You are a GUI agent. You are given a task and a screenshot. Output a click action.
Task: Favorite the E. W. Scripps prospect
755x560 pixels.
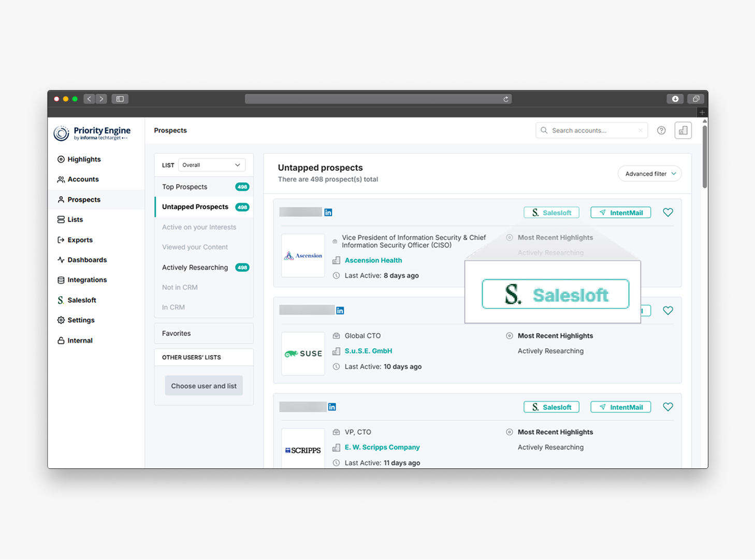coord(668,407)
